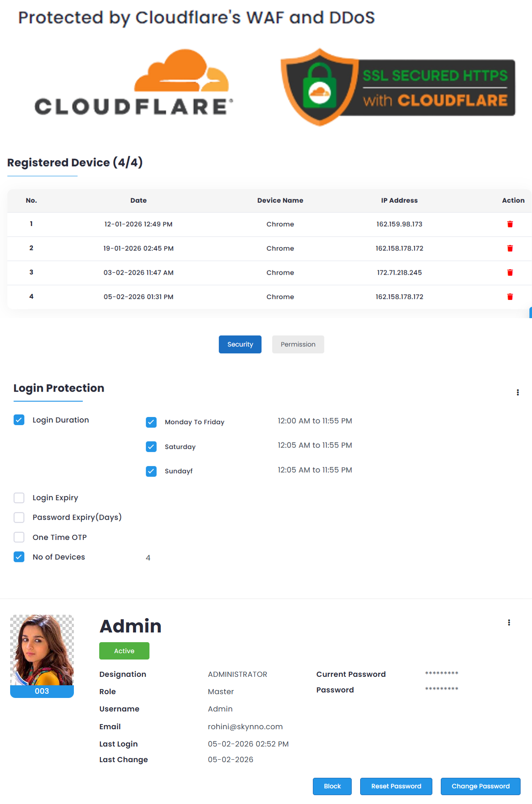The height and width of the screenshot is (804, 532).
Task: Click the Admin name heading
Action: pos(130,626)
